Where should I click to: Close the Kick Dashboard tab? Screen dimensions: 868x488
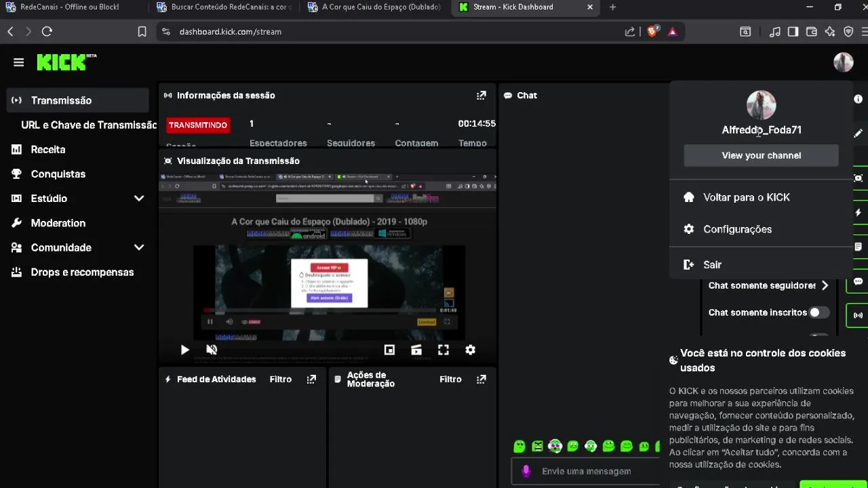coord(590,7)
